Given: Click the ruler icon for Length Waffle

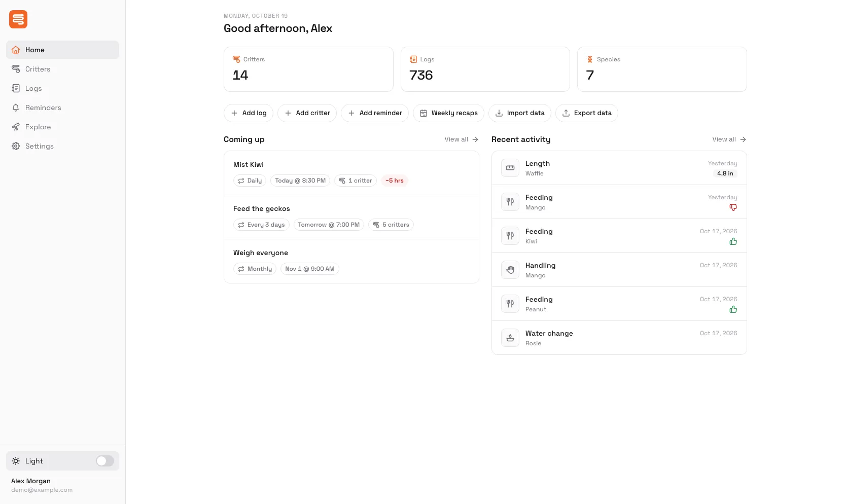Looking at the screenshot, I should tap(510, 168).
